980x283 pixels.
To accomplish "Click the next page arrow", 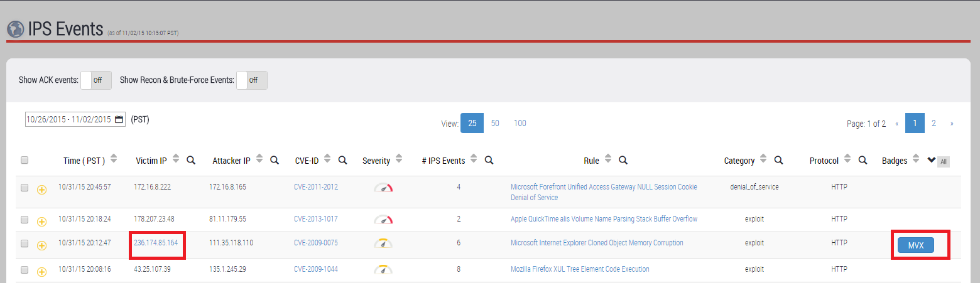I will [x=952, y=124].
